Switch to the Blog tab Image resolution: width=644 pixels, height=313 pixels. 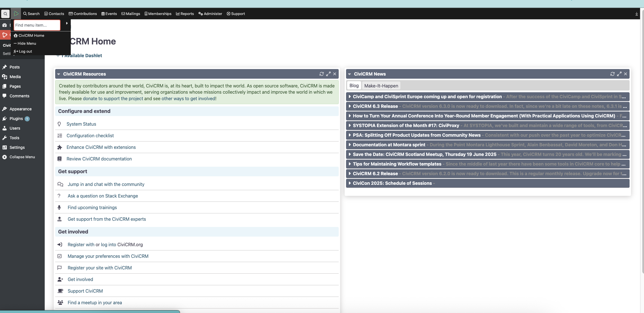coord(354,85)
